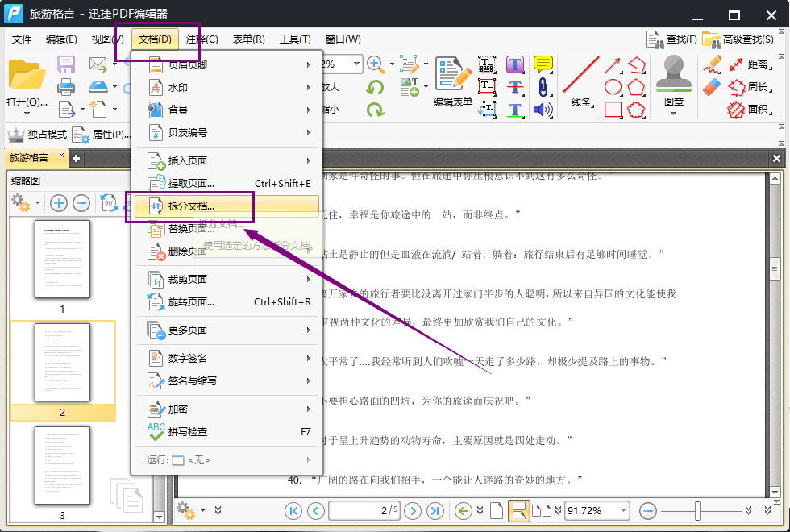This screenshot has width=790, height=532.
Task: Click the save floppy disk icon
Action: pos(66,64)
